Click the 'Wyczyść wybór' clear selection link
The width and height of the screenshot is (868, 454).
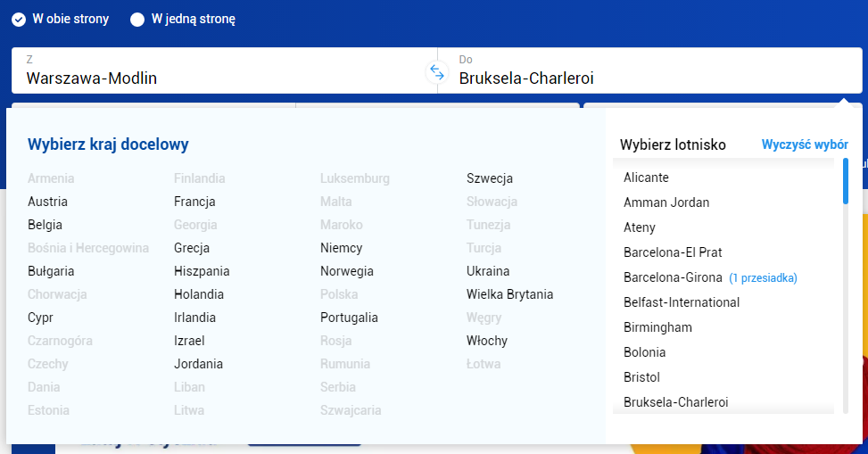805,144
